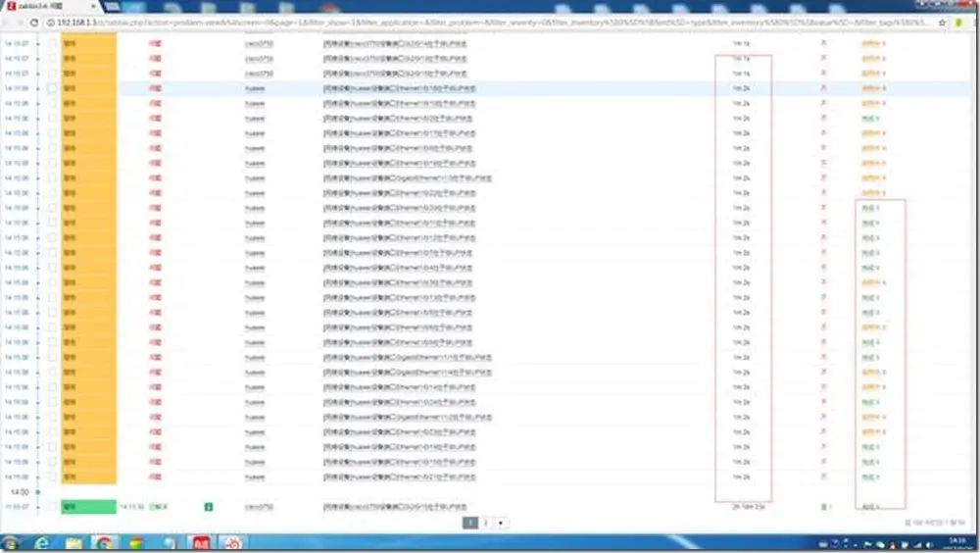Select the zabbix3.4 browser tab

50,6
